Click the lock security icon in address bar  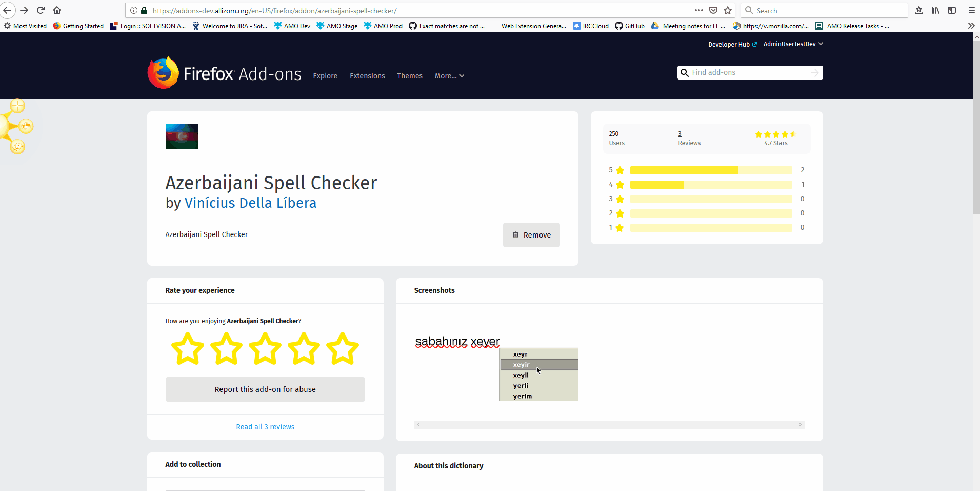[x=144, y=10]
